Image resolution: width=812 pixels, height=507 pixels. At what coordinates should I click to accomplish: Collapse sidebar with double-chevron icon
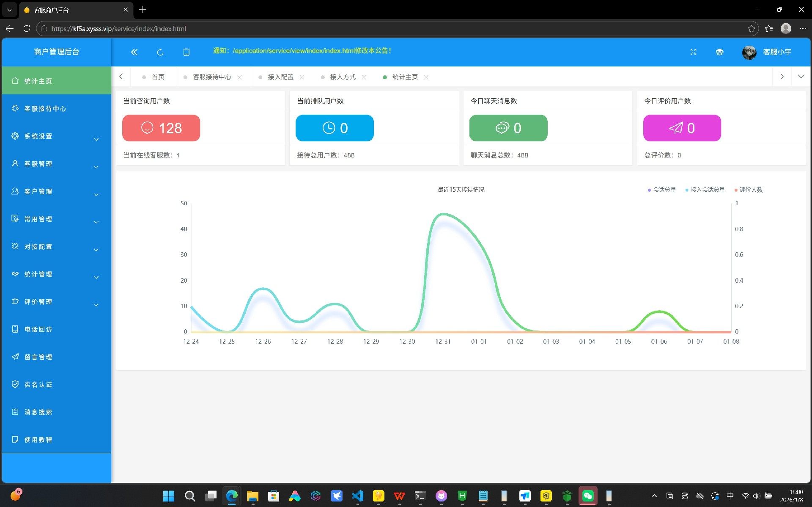pos(134,52)
